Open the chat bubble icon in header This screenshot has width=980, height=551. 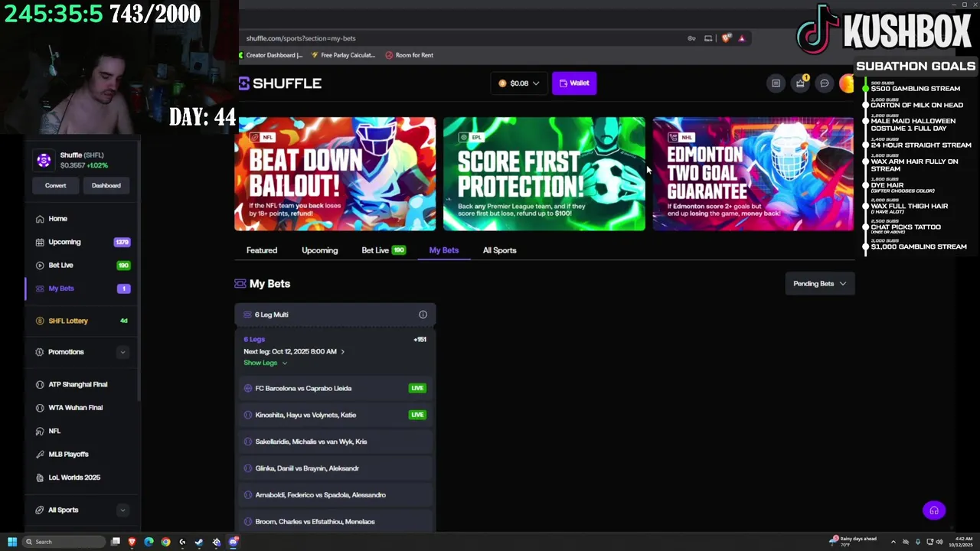825,83
